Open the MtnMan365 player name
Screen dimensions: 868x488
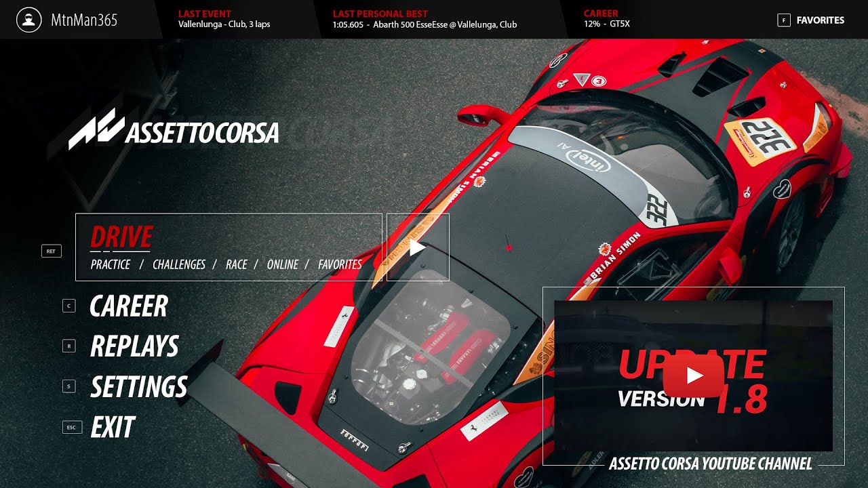(x=84, y=20)
